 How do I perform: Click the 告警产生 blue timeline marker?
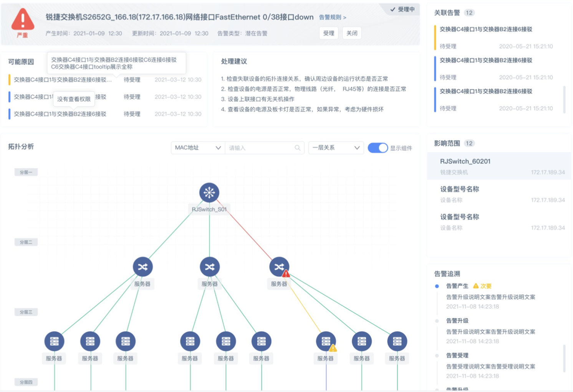pyautogui.click(x=437, y=286)
